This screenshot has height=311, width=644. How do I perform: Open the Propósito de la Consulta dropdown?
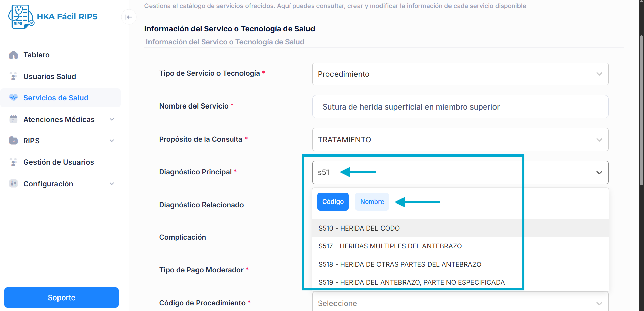(x=599, y=140)
